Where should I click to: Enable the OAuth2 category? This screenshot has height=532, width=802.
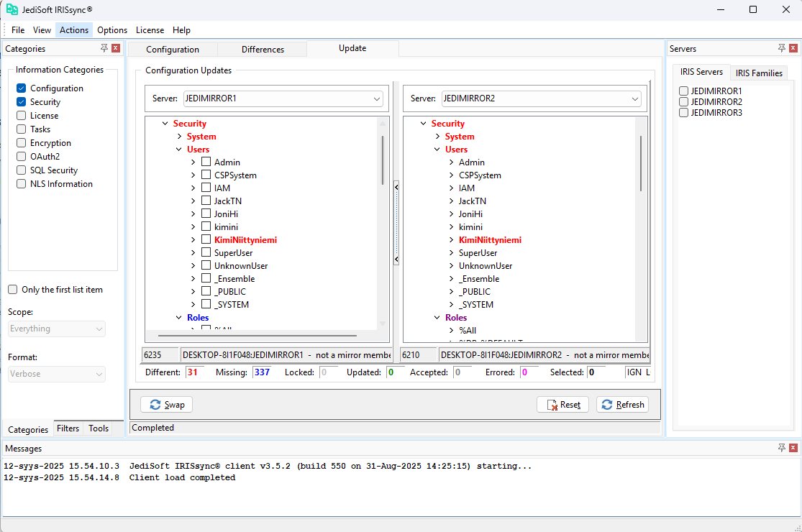22,157
